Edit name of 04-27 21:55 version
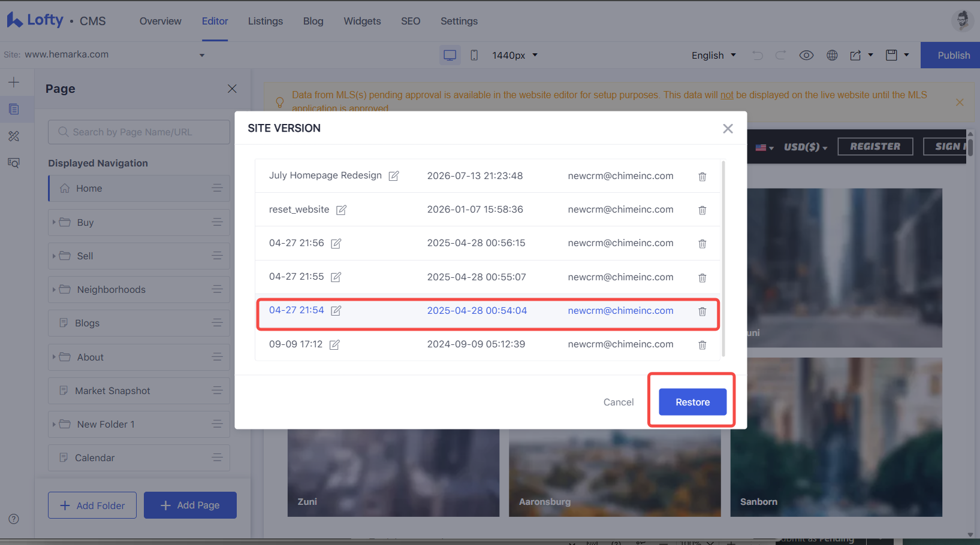This screenshot has height=545, width=980. point(336,277)
